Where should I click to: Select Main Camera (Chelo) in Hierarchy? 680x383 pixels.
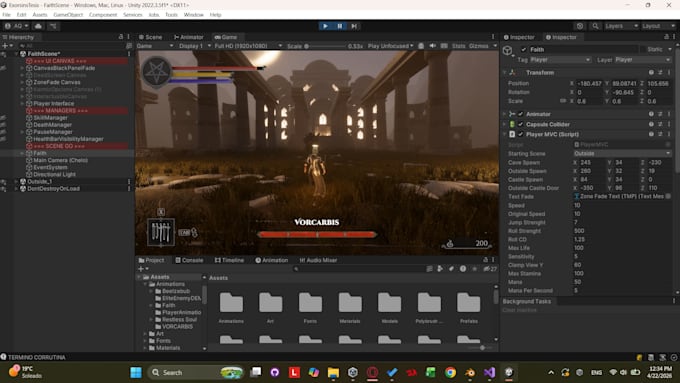pyautogui.click(x=60, y=160)
